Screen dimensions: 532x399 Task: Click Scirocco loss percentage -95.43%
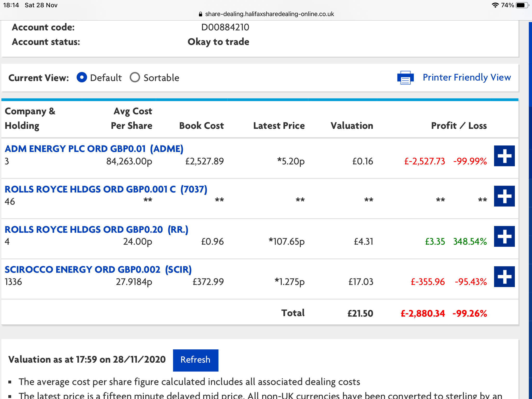point(471,282)
